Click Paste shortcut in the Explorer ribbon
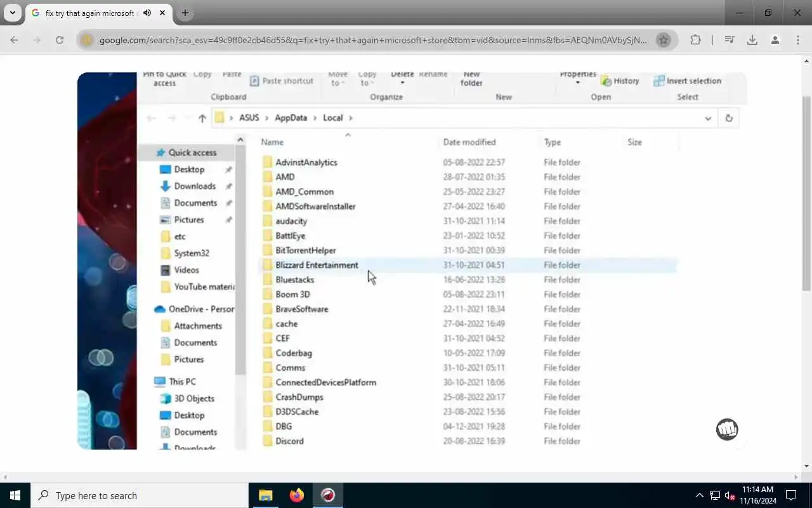812x508 pixels. pos(282,81)
